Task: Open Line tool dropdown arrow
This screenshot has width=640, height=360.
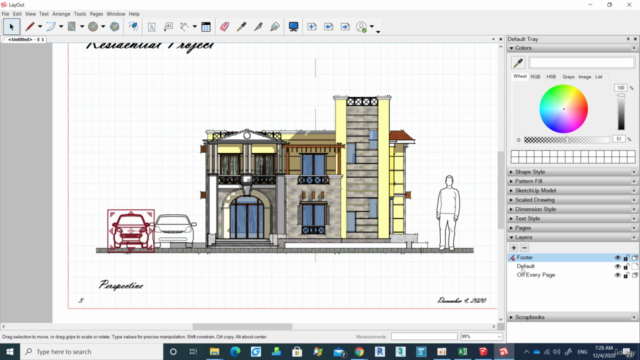Action: pyautogui.click(x=40, y=27)
